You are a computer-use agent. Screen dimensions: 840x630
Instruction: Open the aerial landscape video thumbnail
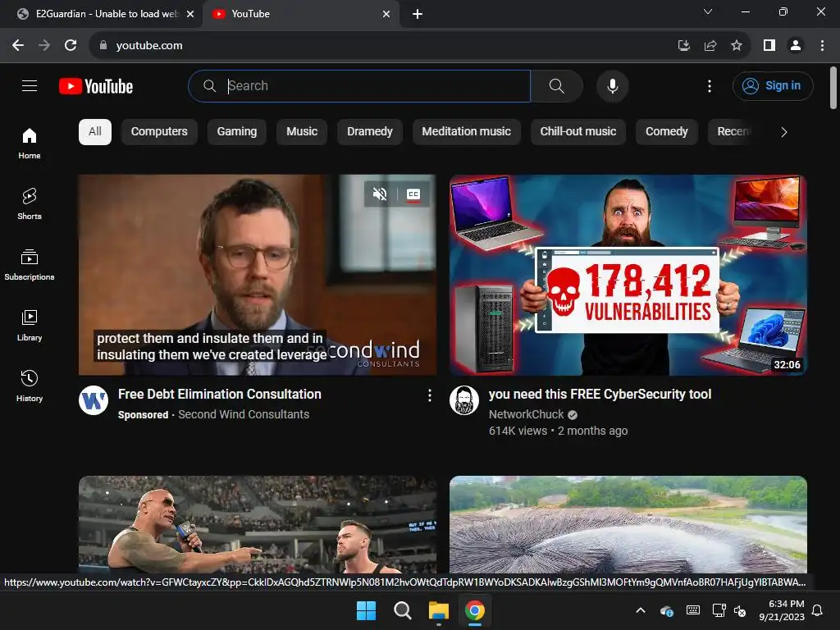[628, 524]
